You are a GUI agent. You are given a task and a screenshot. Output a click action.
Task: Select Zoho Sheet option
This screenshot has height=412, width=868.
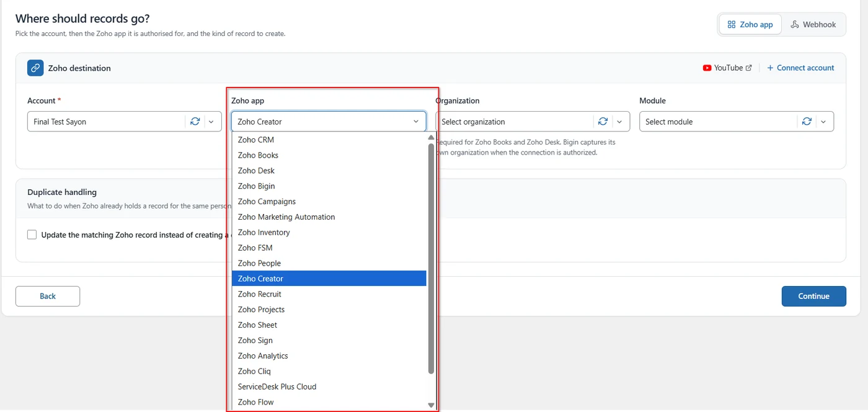pyautogui.click(x=329, y=325)
